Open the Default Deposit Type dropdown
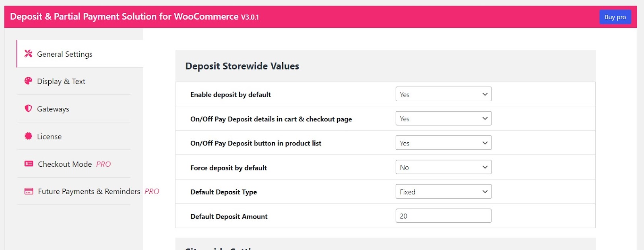This screenshot has height=250, width=644. pyautogui.click(x=443, y=192)
